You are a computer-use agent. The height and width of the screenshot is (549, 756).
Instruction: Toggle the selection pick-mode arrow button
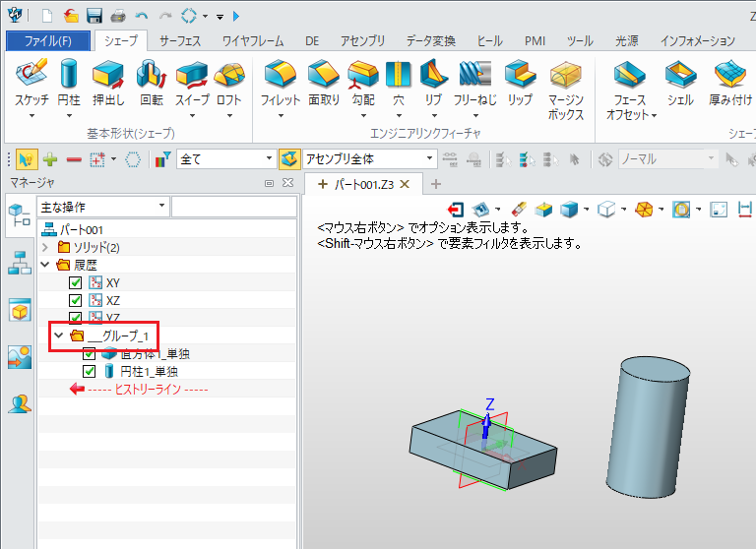click(x=27, y=159)
